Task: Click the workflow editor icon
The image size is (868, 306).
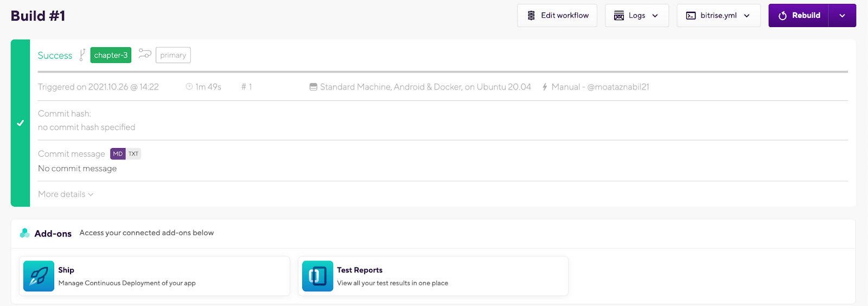Action: [x=532, y=16]
